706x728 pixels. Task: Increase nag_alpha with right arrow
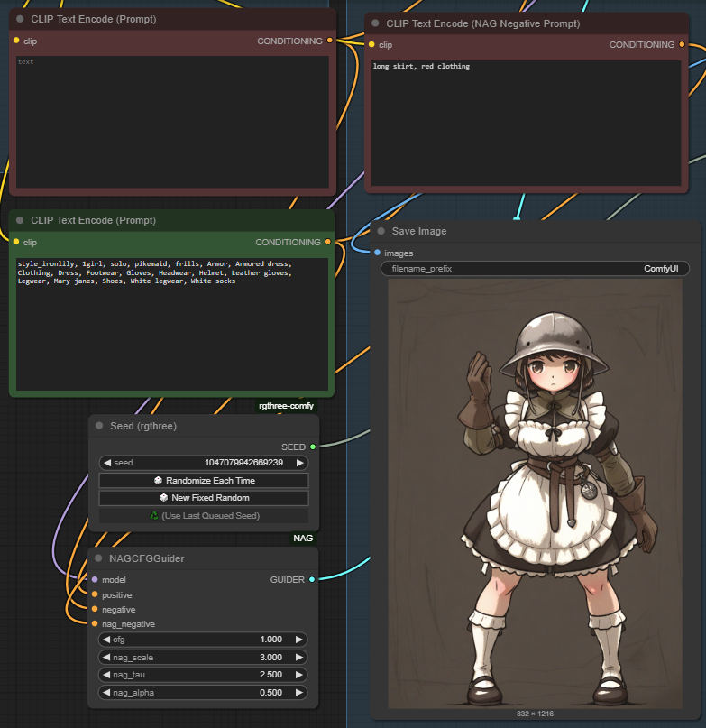click(299, 692)
